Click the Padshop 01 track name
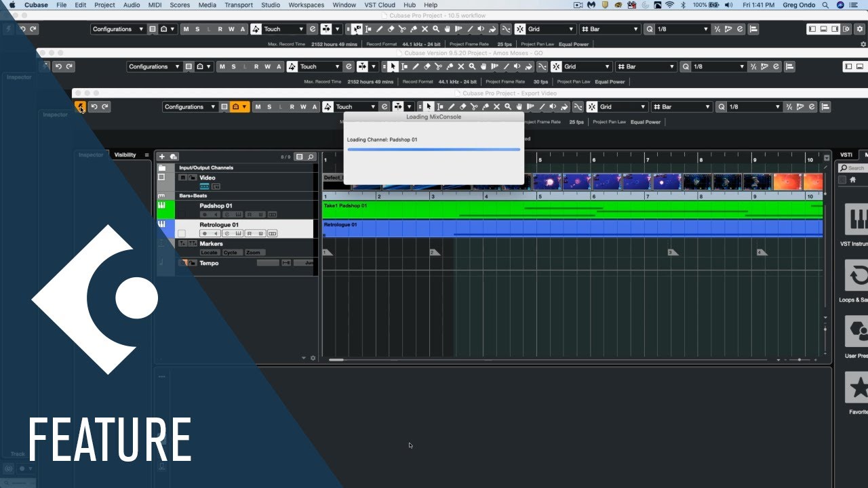Image resolution: width=868 pixels, height=488 pixels. [216, 205]
